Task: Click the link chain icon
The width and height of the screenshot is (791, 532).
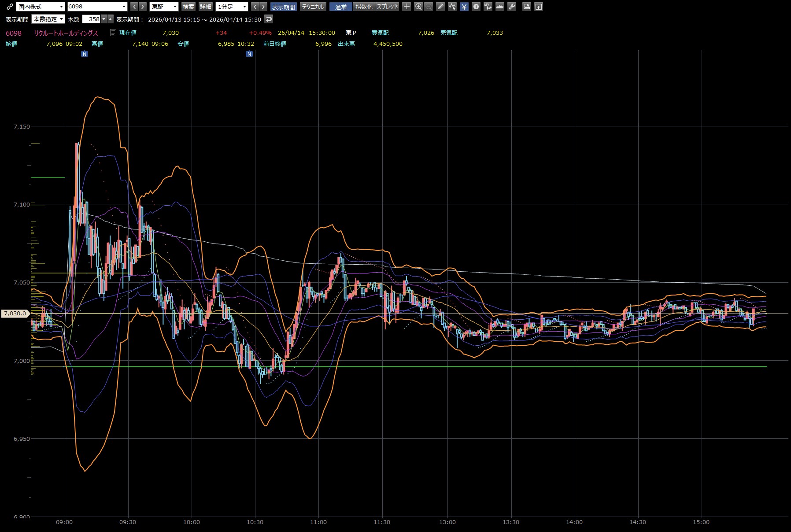Action: point(10,7)
